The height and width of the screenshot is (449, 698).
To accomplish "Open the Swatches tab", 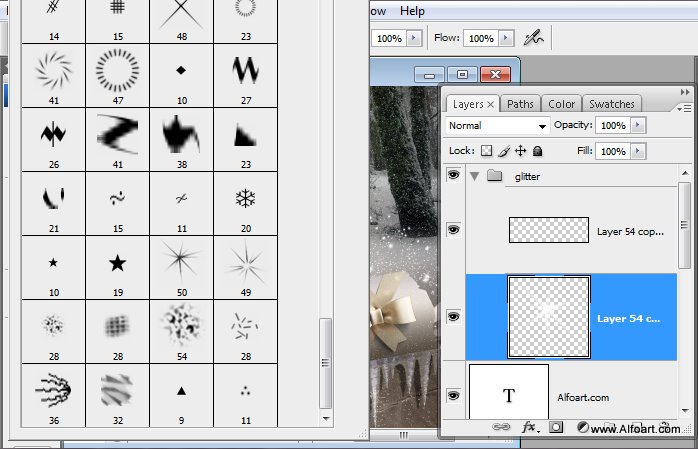I will coord(612,104).
